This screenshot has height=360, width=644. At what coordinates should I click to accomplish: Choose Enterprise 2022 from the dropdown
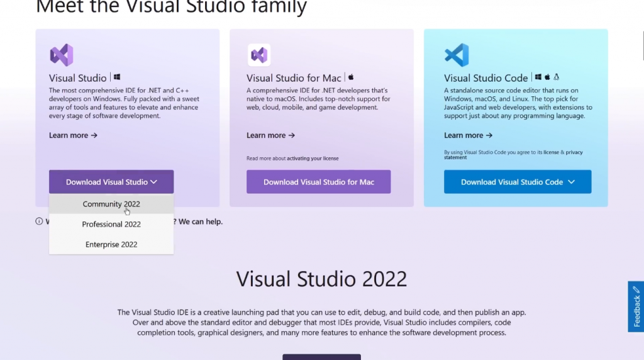(111, 244)
